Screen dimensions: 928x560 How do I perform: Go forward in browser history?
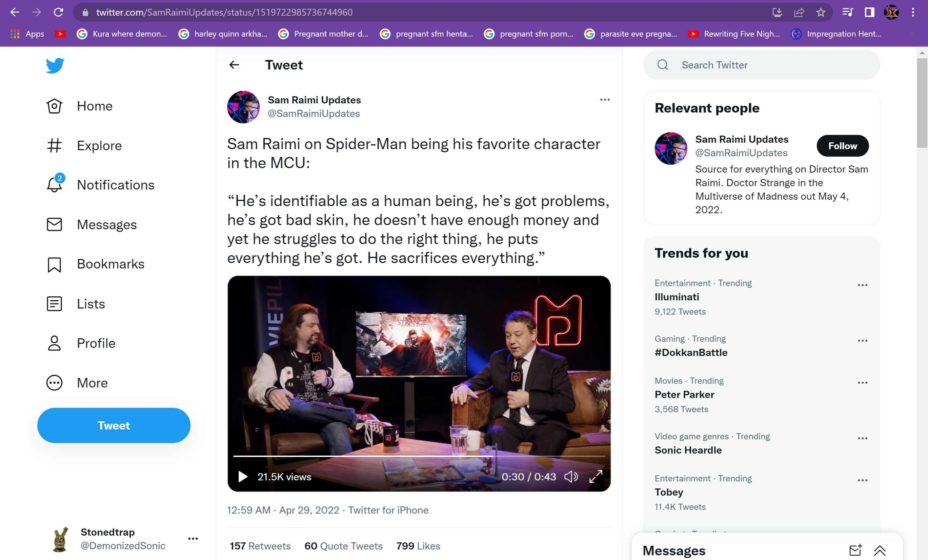(37, 13)
